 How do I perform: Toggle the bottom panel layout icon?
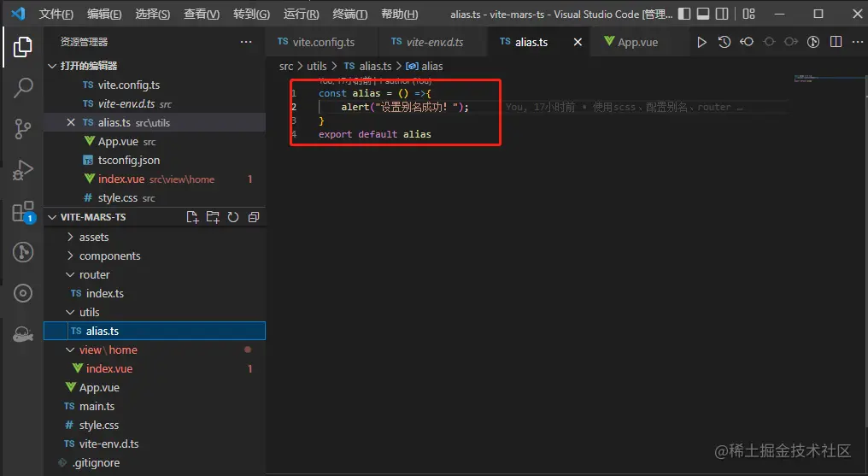703,14
